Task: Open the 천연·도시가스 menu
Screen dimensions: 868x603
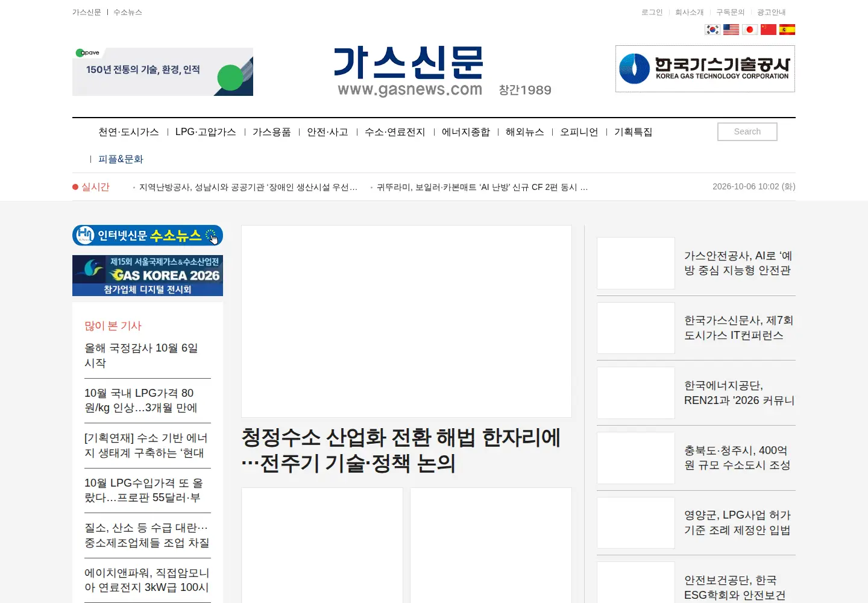Action: tap(128, 132)
